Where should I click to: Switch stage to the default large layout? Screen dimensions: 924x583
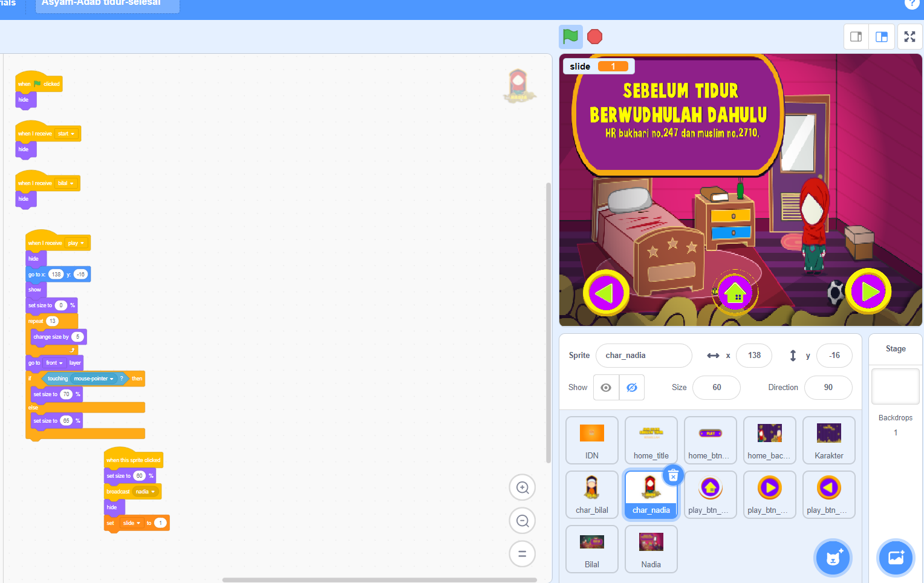882,36
